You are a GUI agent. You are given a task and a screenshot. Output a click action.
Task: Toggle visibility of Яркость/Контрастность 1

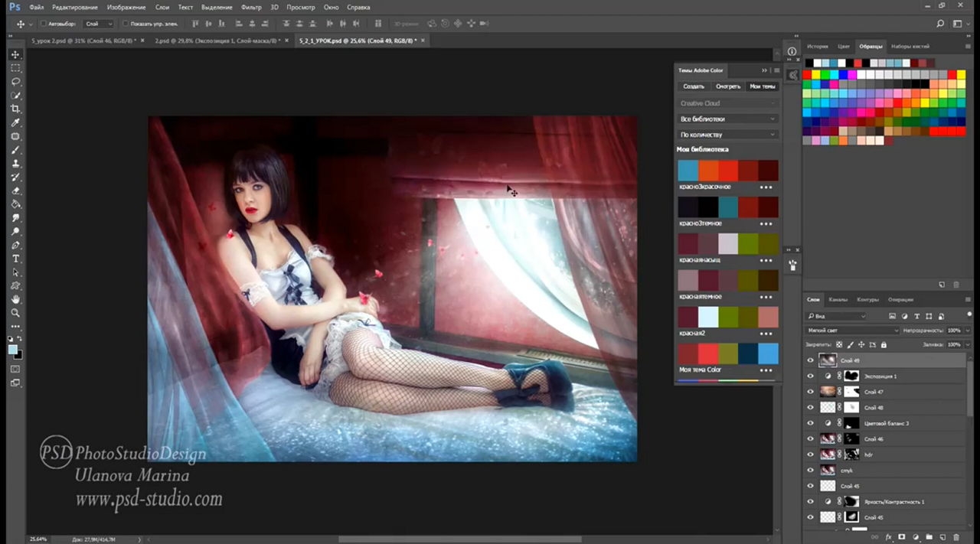click(x=811, y=501)
